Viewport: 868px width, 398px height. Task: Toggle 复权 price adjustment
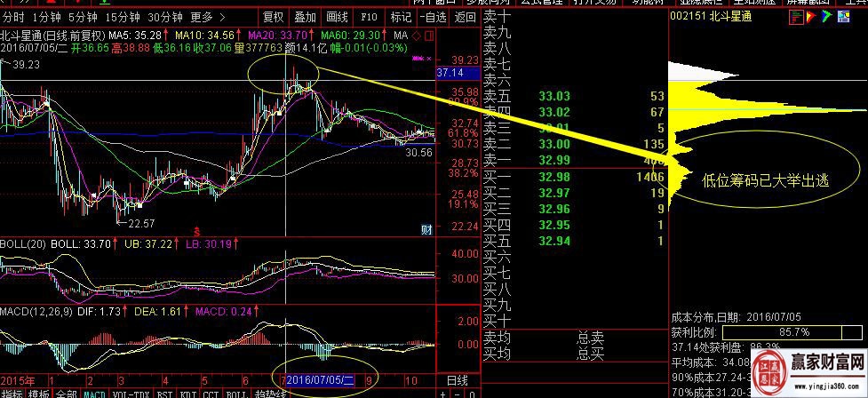point(274,17)
